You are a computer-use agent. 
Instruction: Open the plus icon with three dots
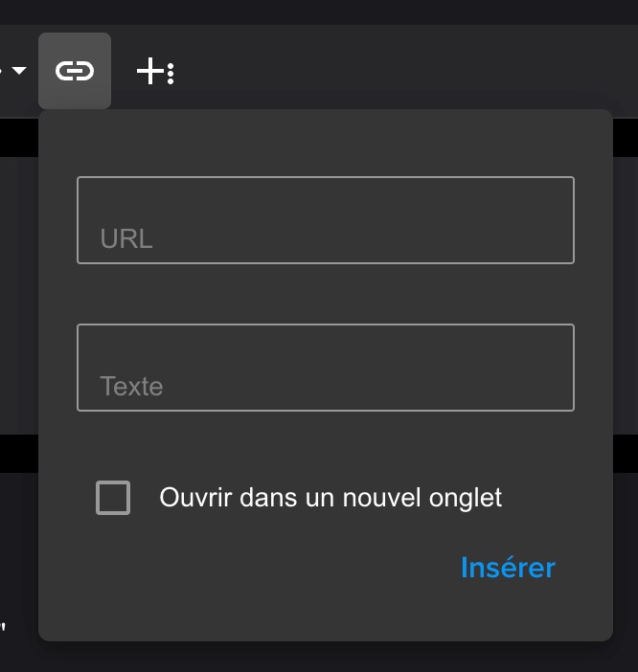(x=154, y=71)
